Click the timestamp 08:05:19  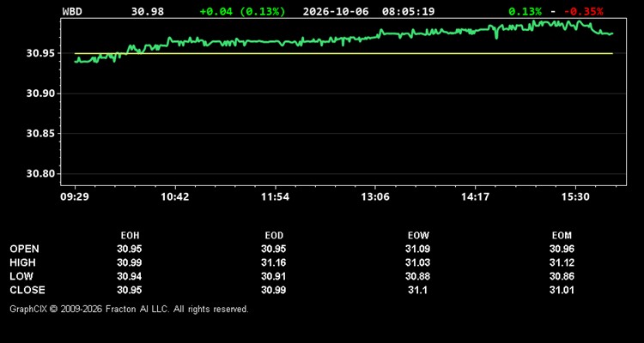(408, 11)
